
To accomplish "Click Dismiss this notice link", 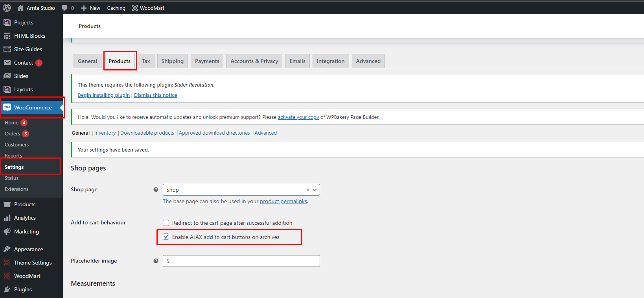I will 156,95.
